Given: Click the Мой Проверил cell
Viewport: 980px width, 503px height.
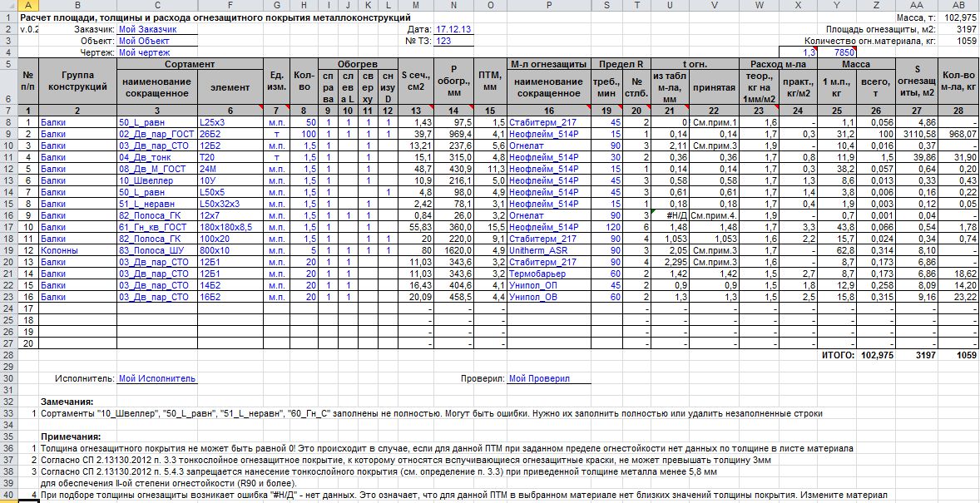Looking at the screenshot, I should 549,378.
